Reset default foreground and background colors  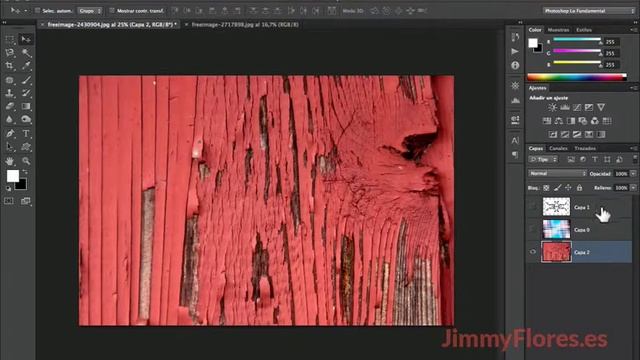tap(9, 189)
